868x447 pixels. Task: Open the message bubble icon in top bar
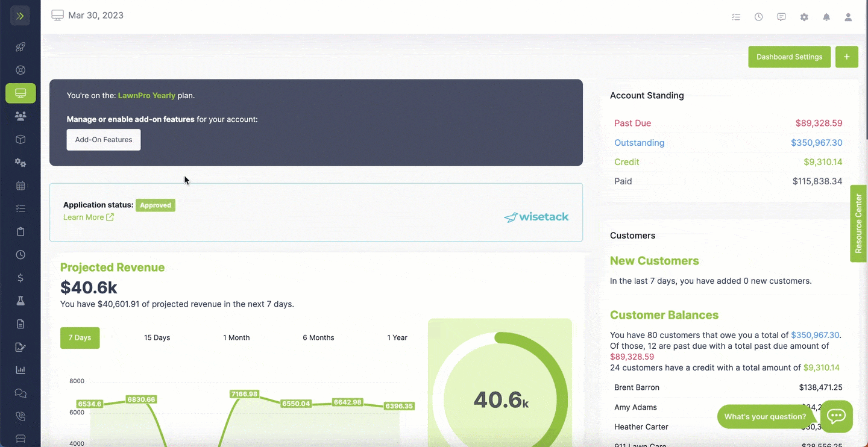[781, 17]
